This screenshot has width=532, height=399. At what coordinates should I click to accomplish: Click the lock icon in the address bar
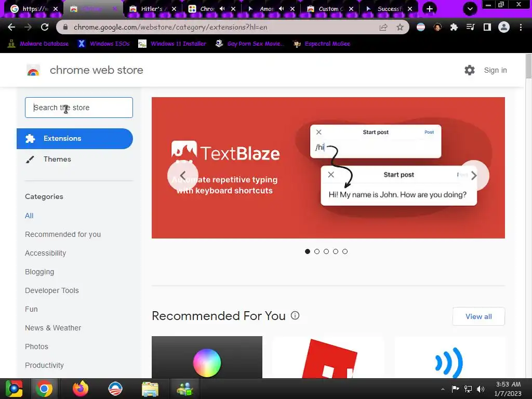click(65, 27)
